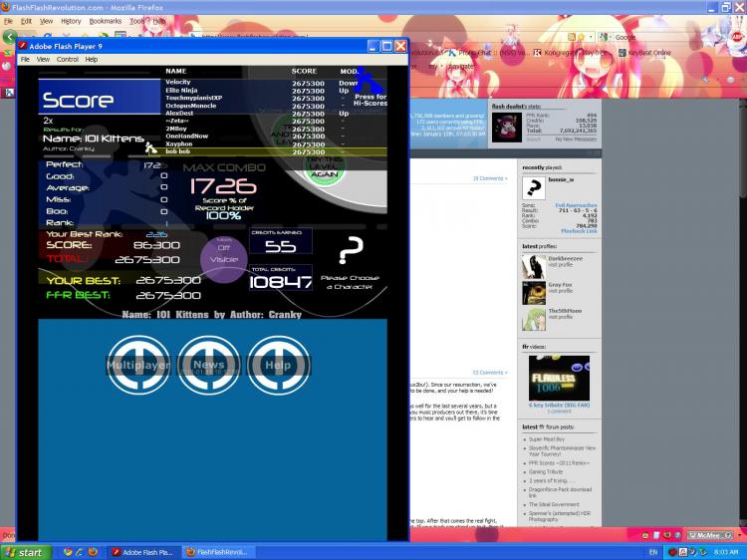747x560 pixels.
Task: Click the Firefox green back arrow button
Action: point(10,37)
